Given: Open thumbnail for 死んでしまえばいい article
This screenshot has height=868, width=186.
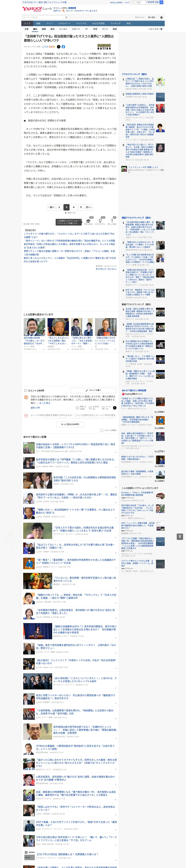Looking at the screenshot, I should pyautogui.click(x=58, y=327).
